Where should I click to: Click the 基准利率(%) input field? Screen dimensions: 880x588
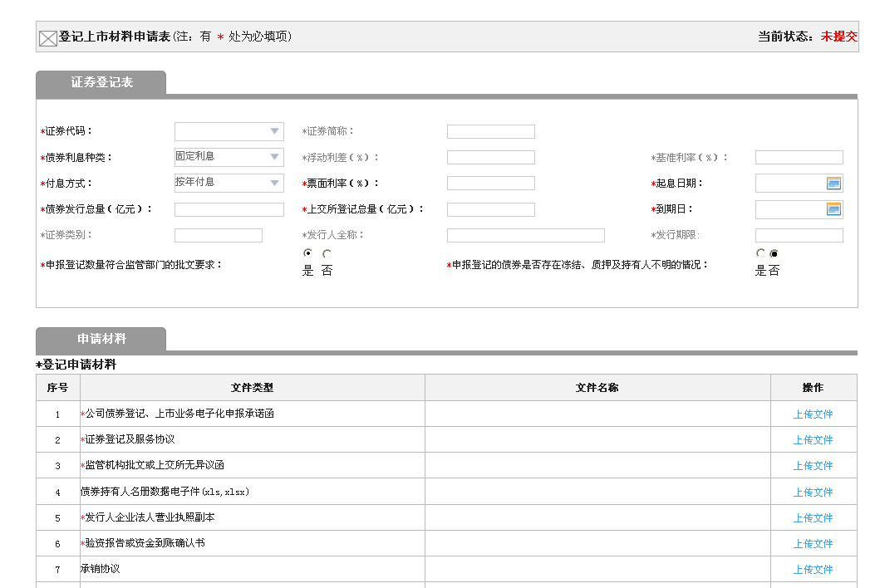pyautogui.click(x=799, y=158)
